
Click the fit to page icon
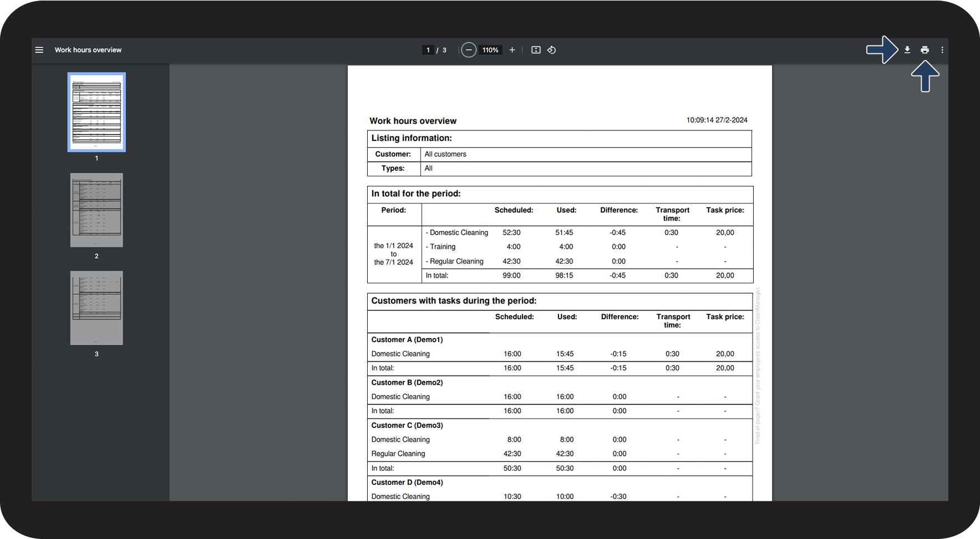[536, 50]
